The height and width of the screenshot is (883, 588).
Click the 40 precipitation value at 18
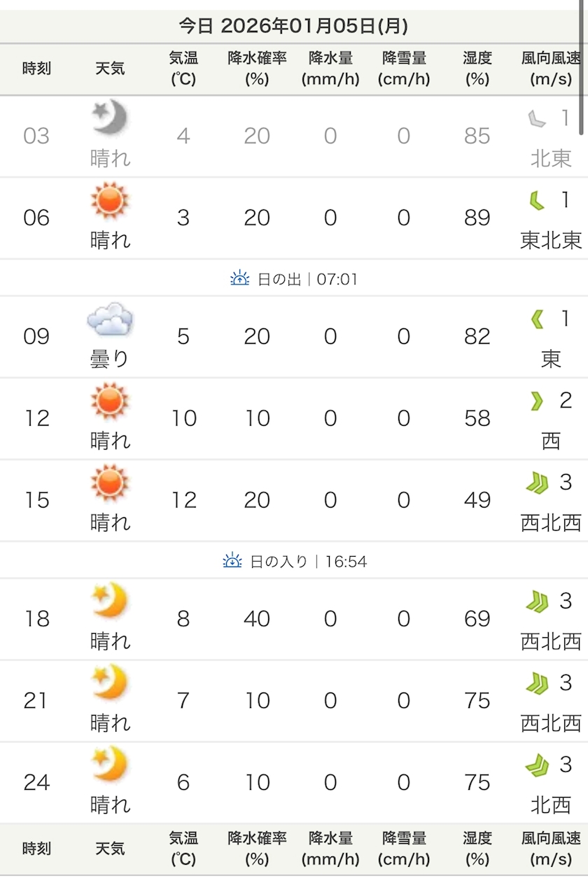257,619
